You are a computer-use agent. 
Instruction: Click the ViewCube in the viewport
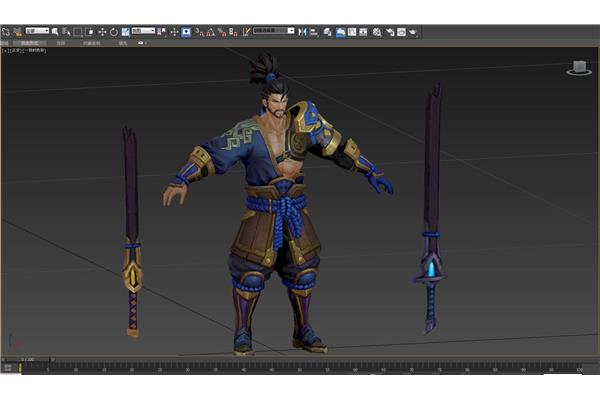579,67
